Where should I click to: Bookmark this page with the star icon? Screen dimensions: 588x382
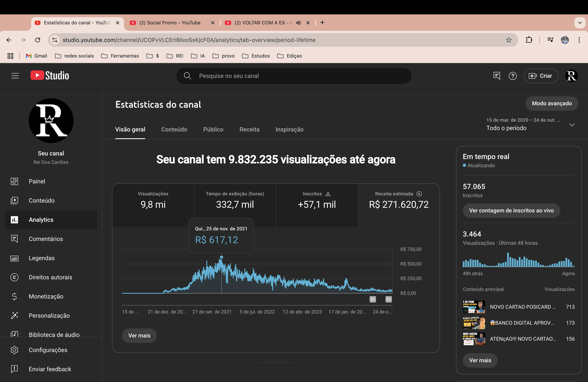pos(509,40)
